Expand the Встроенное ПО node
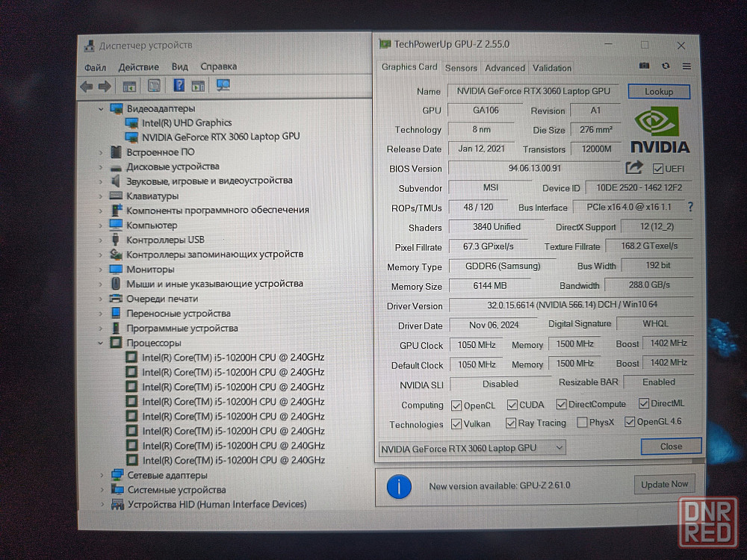The height and width of the screenshot is (560, 747). [101, 153]
